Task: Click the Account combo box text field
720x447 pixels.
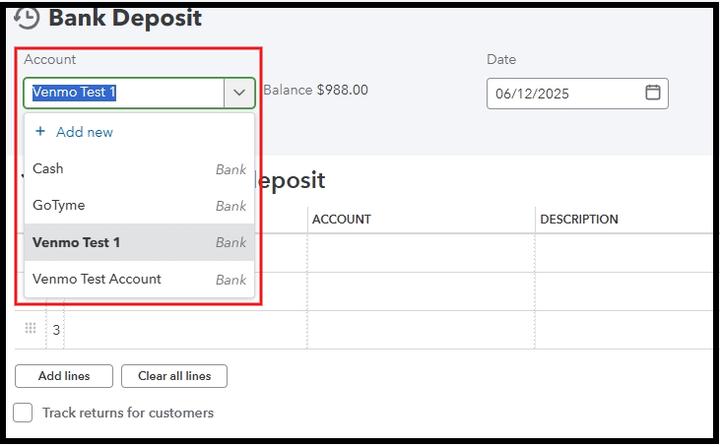Action: [122, 93]
